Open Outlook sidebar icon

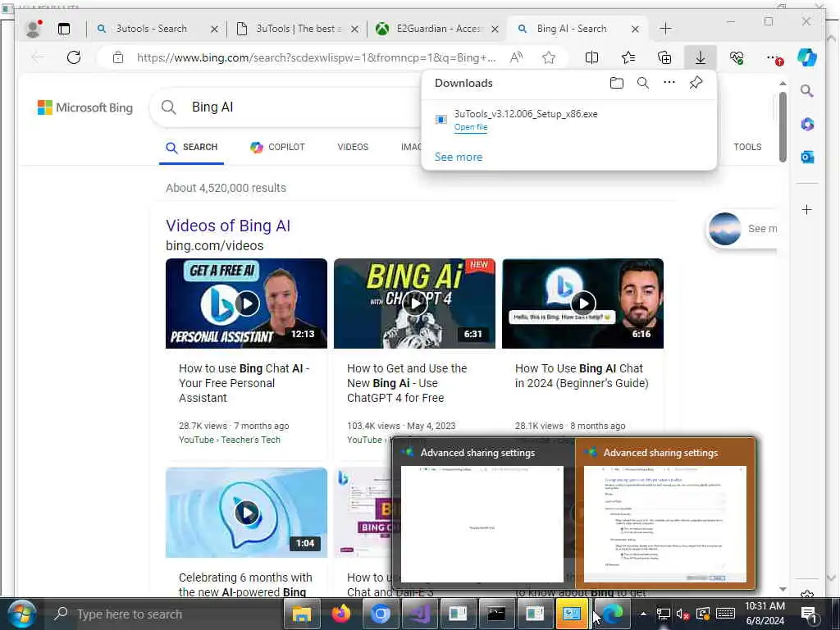point(807,157)
